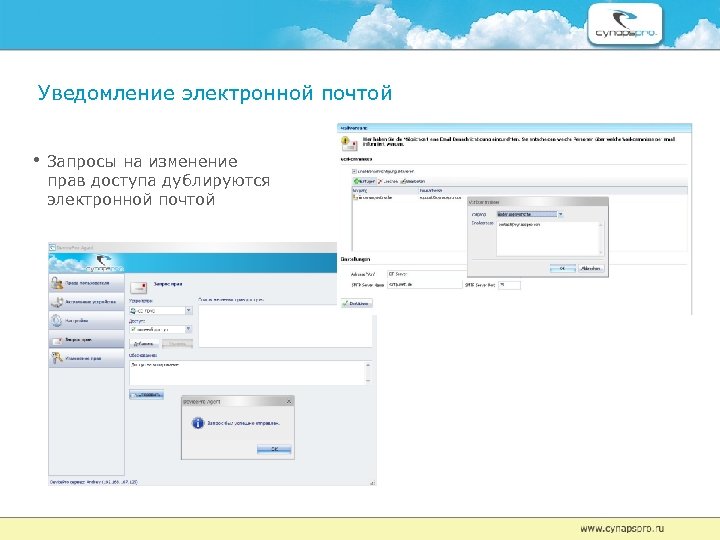Click the cynapspro logo in agent window banner
This screenshot has width=720, height=540.
[x=105, y=264]
